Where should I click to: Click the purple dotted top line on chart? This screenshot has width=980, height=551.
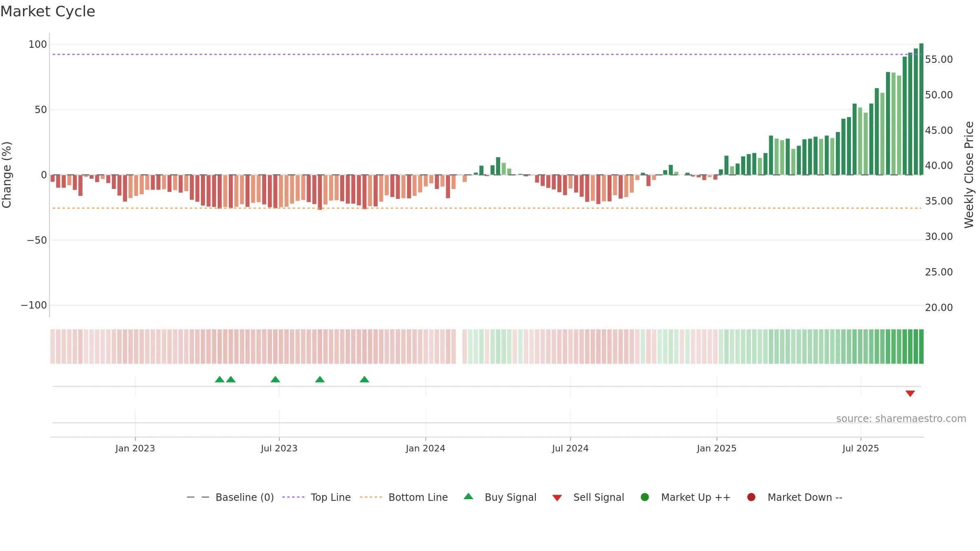coord(487,54)
